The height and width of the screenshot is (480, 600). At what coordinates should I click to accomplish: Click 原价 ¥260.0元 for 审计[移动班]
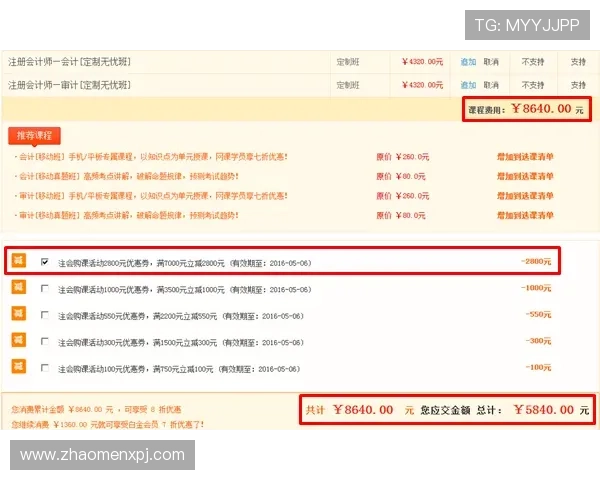click(x=403, y=196)
